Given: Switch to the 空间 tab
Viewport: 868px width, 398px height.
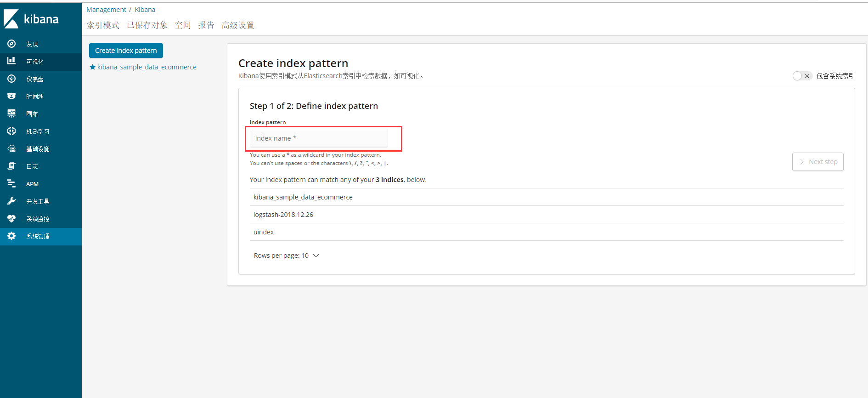Looking at the screenshot, I should coord(183,25).
